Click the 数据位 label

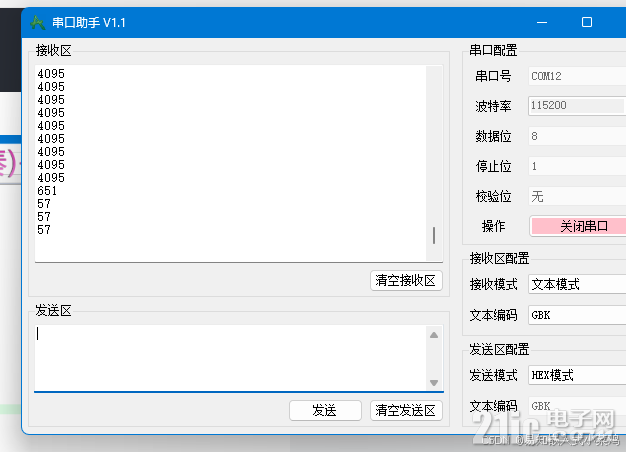tap(493, 137)
